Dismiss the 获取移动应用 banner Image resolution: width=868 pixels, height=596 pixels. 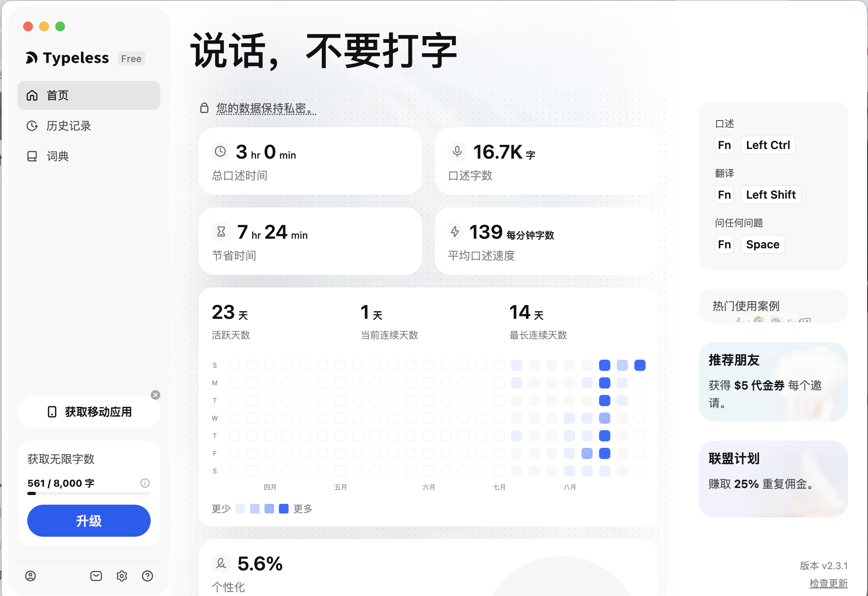(x=155, y=395)
